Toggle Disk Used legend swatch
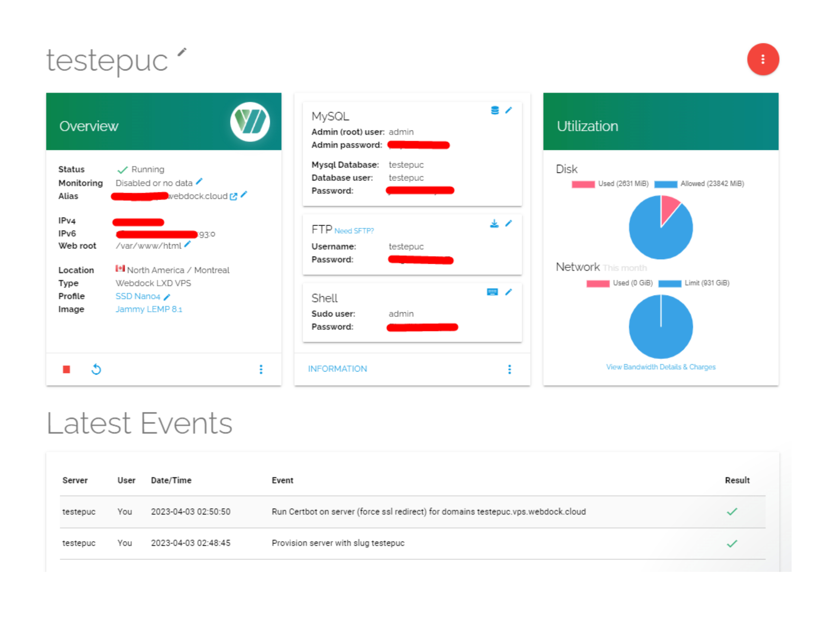Image resolution: width=840 pixels, height=625 pixels. tap(583, 184)
